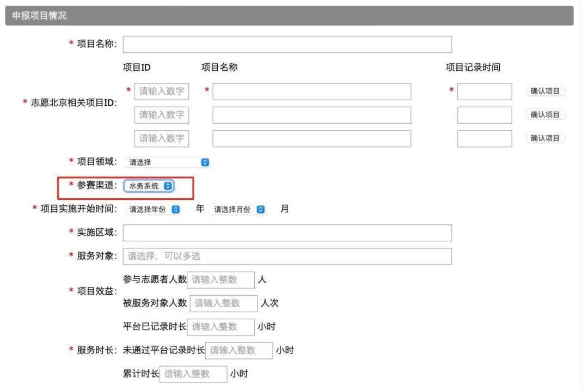Screen dimensions: 588x390
Task: Open the 服务对象 multi-select field
Action: (287, 256)
